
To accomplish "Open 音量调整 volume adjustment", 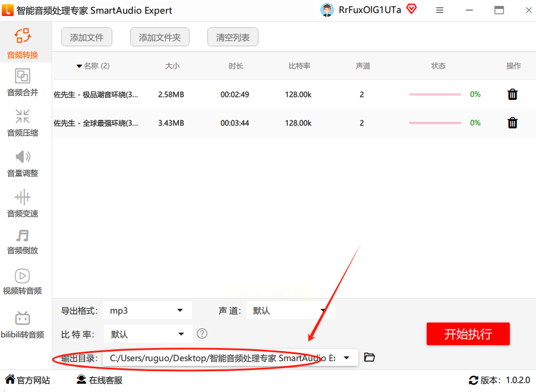I will pos(23,163).
